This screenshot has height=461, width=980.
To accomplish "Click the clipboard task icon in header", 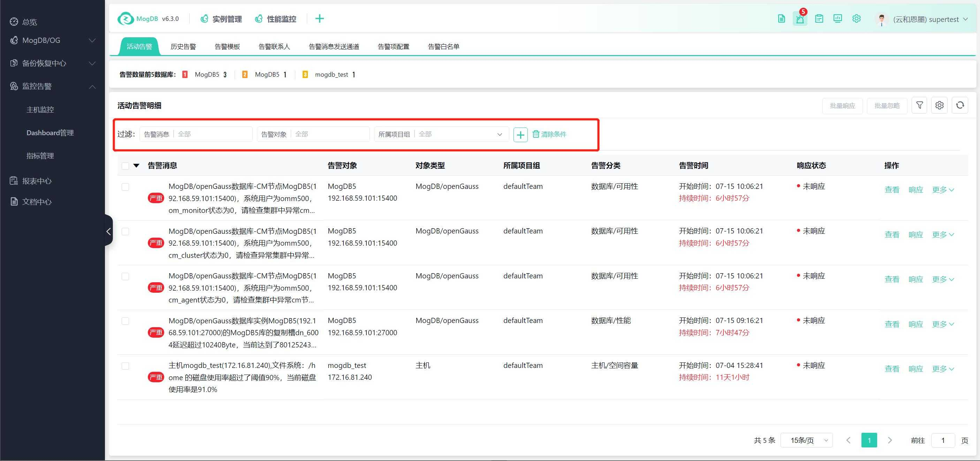I will tap(819, 18).
